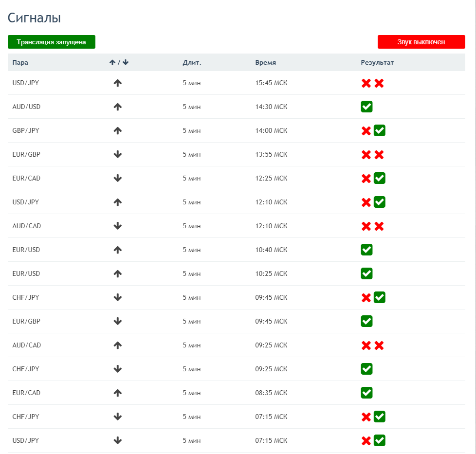Viewport: 476px width, 454px height.
Task: Click the down arrow in the table header
Action: coord(126,62)
